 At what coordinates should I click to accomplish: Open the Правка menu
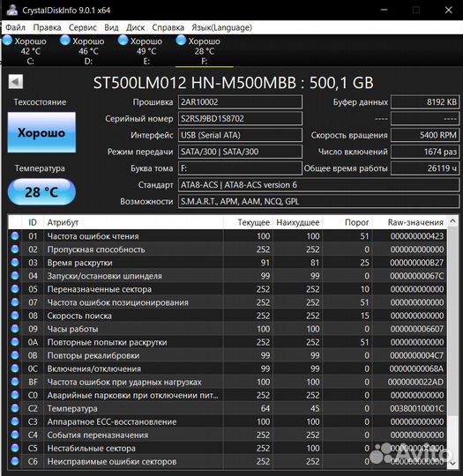pyautogui.click(x=47, y=27)
